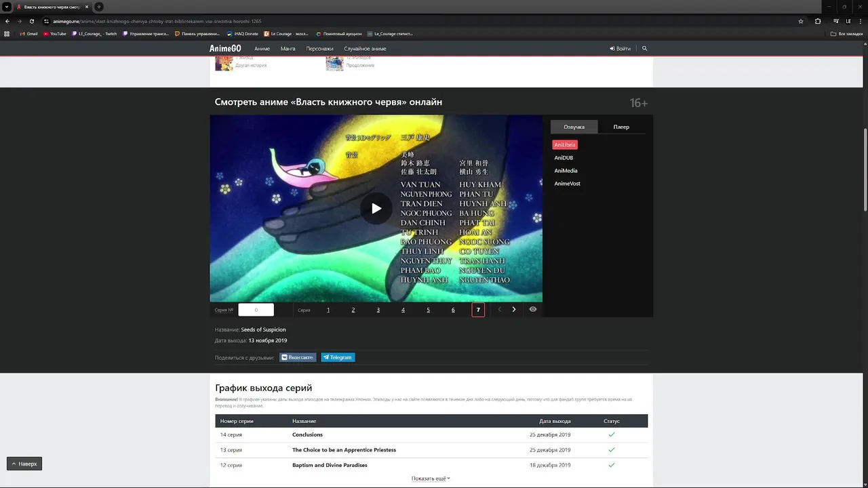Select AniLibria voice-over
This screenshot has height=488, width=868.
pyautogui.click(x=565, y=145)
